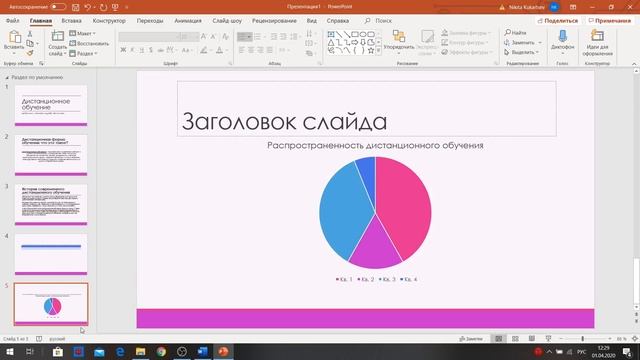Click the Найти find button

[516, 33]
